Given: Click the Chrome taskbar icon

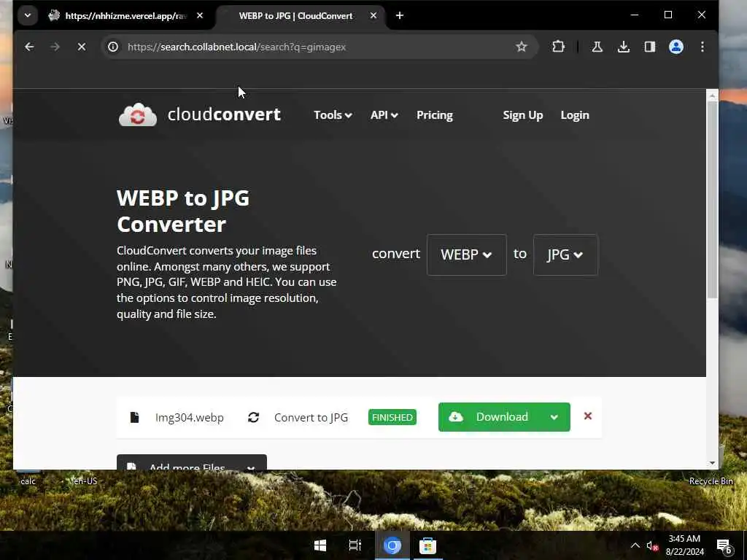Looking at the screenshot, I should 392,545.
